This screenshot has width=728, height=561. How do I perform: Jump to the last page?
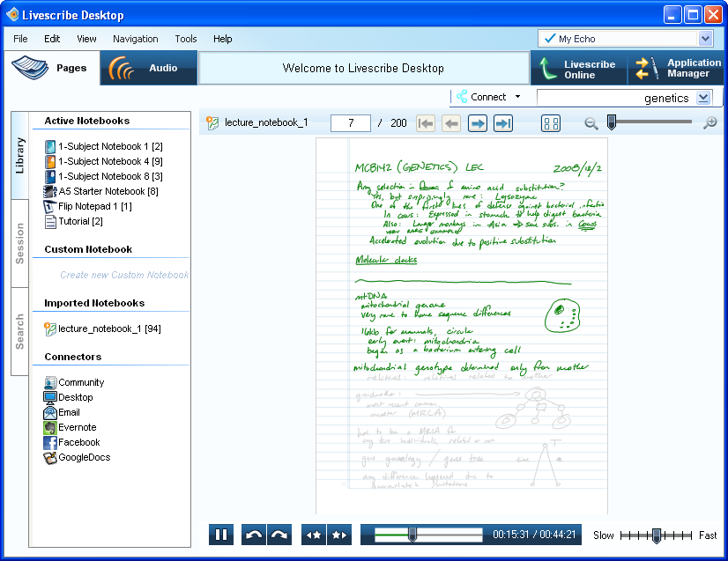(x=503, y=123)
